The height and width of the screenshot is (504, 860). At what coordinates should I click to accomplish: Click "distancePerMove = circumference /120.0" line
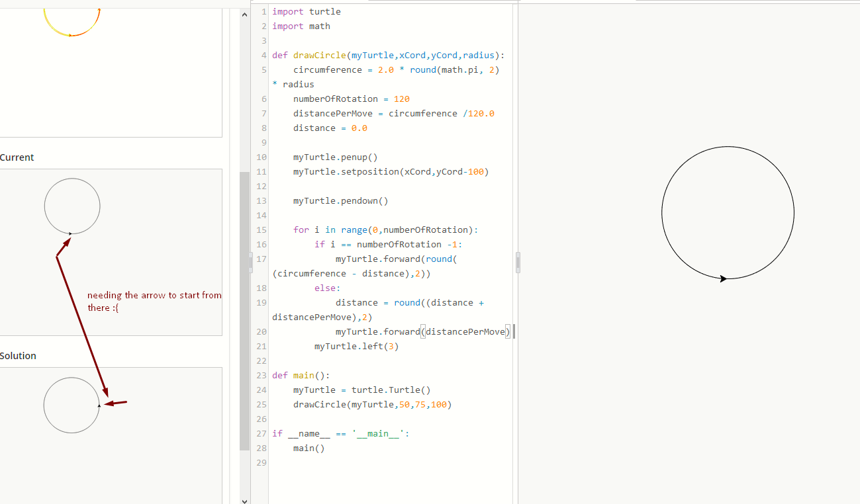click(x=394, y=114)
